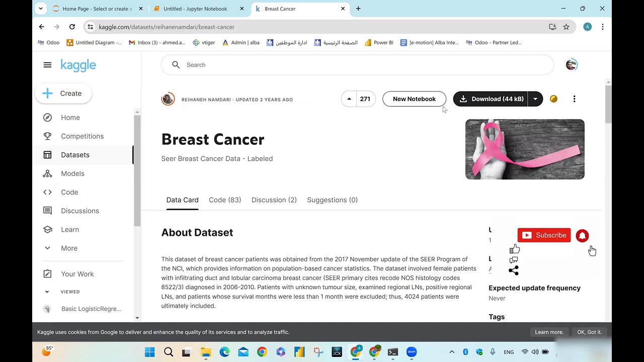
Task: Open the user profile avatar
Action: [571, 65]
